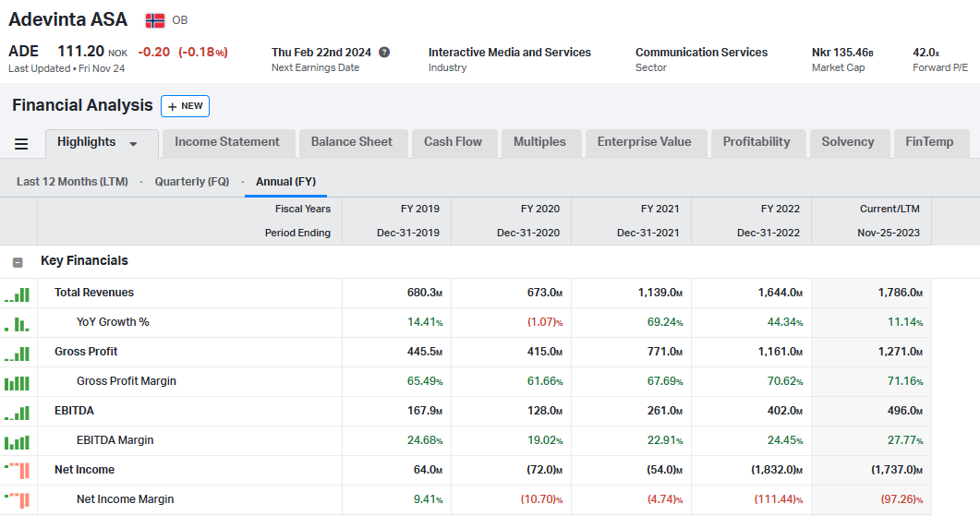Switch to the Enterprise Value tab
Screen dimensions: 980x516
(x=645, y=142)
